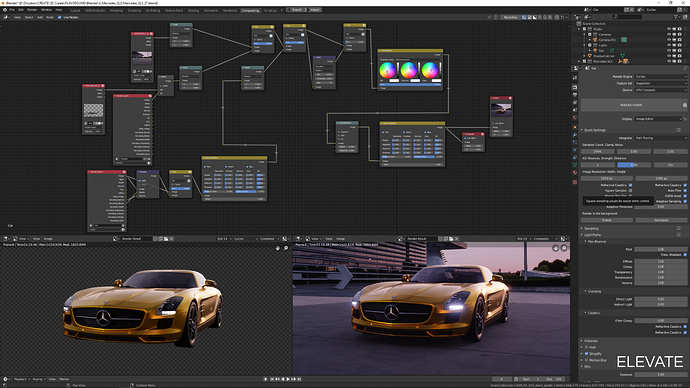Click the samples count field showing 2048
The height and width of the screenshot is (388, 690).
pos(598,151)
